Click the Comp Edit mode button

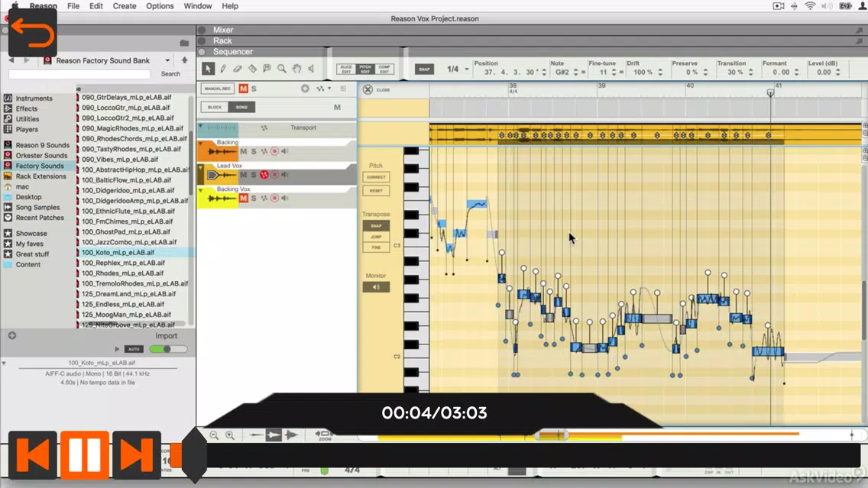[x=385, y=69]
